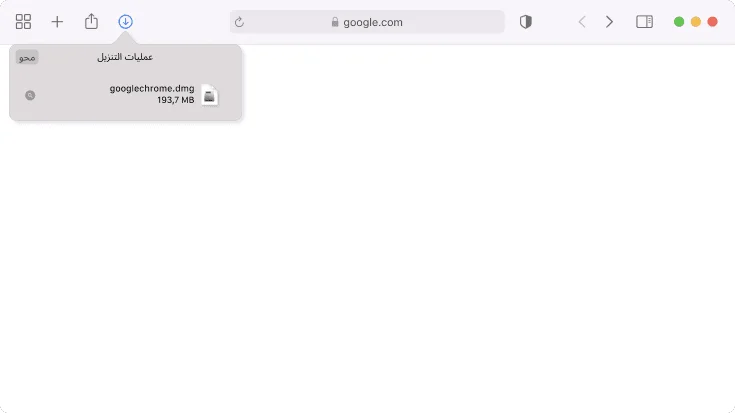Minimize window with the yellow button
Viewport: 735px width, 413px height.
point(696,22)
